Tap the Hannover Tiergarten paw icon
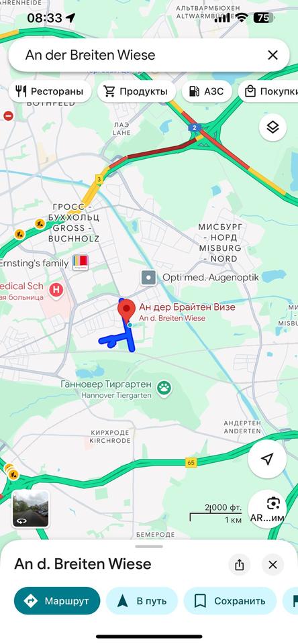This screenshot has width=298, height=644. [164, 387]
